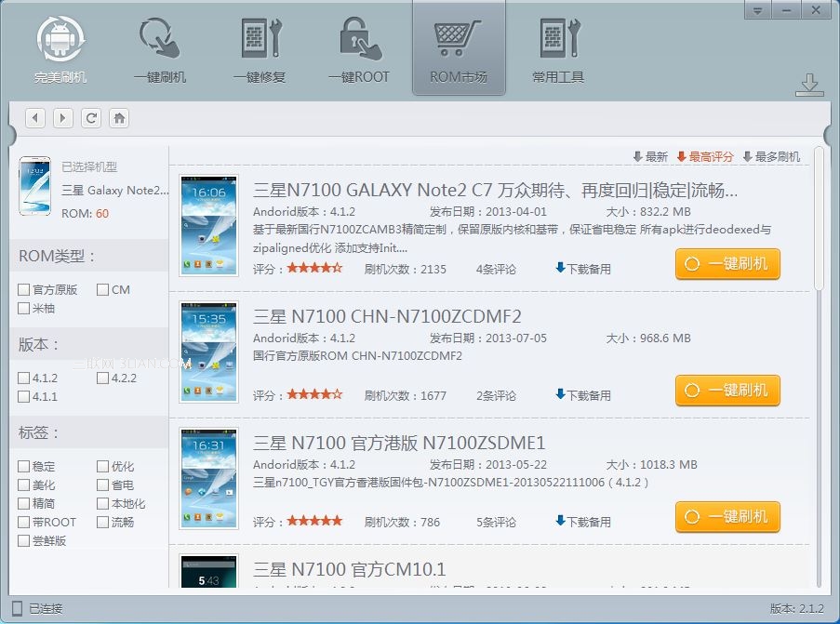
Task: Download CHN-N7100ZCDMF2 ROM via 下载备用
Action: [583, 395]
